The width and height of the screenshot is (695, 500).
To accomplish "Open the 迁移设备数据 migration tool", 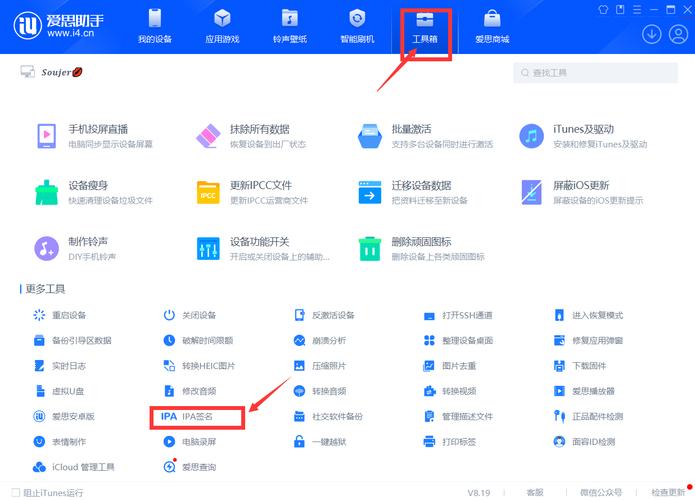I will [x=371, y=192].
